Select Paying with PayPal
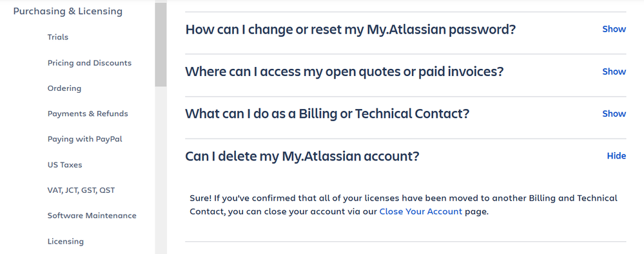Viewport: 644px width, 254px height. pos(85,139)
